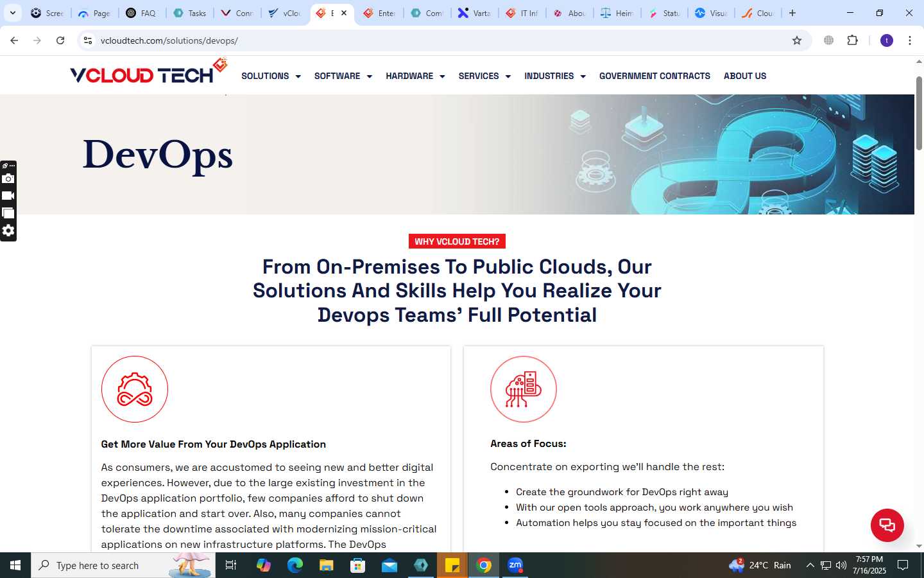Click the DevOps hero banner heading
The width and height of the screenshot is (924, 578).
pos(158,155)
